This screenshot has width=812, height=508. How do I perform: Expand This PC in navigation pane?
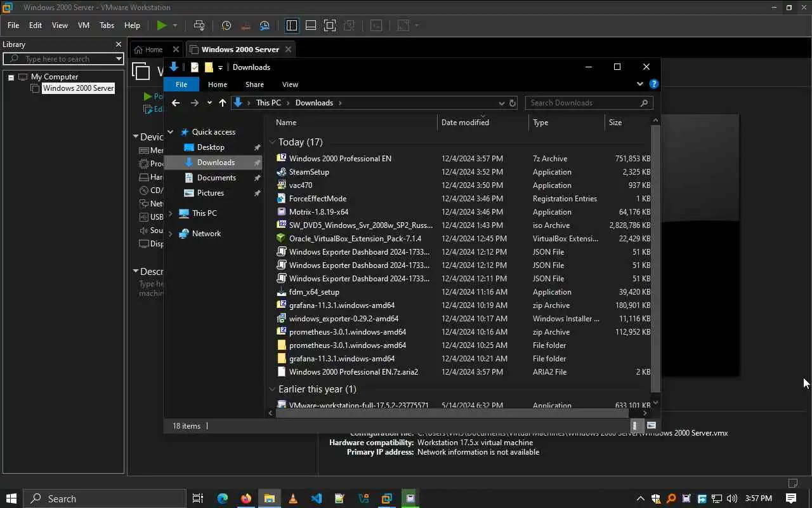pyautogui.click(x=170, y=213)
